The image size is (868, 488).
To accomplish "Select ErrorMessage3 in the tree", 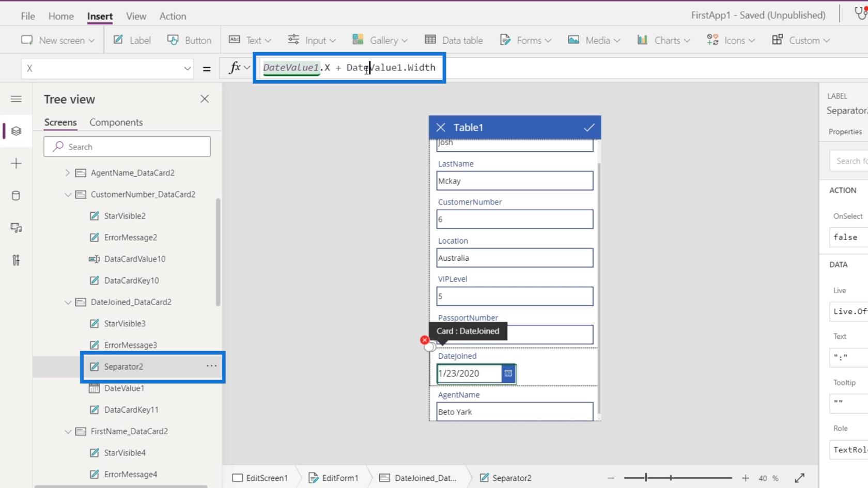I will point(130,345).
